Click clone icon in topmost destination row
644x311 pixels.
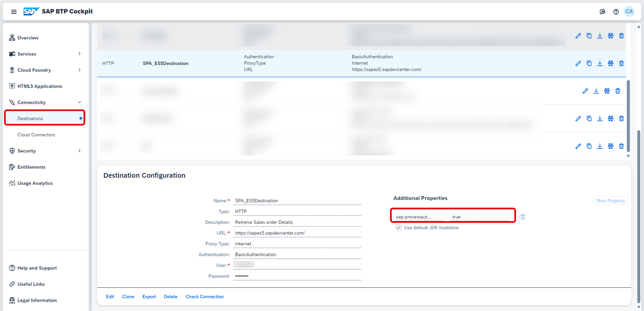pyautogui.click(x=589, y=36)
